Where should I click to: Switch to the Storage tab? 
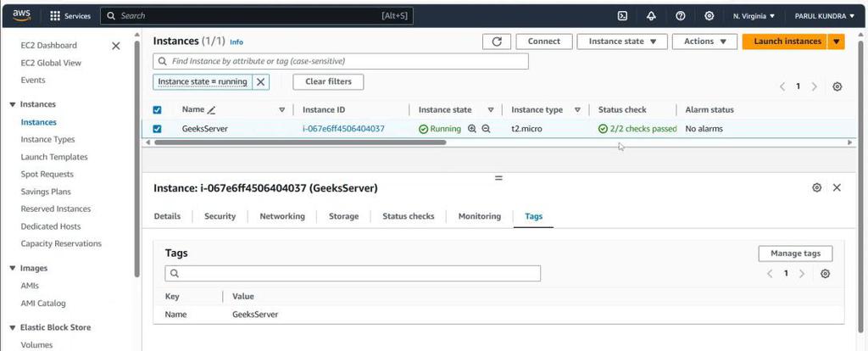point(344,216)
